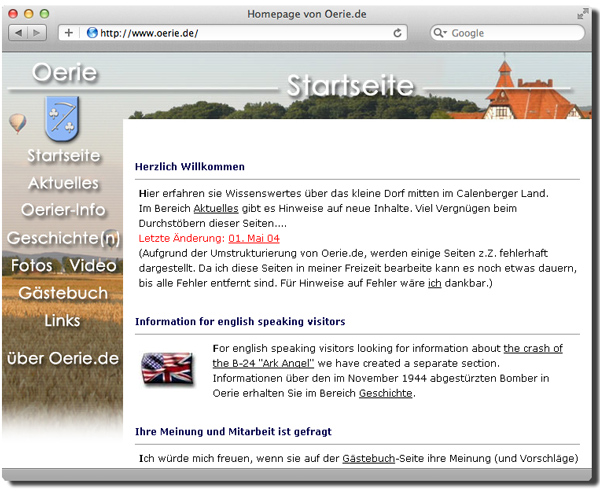Open Gästebuch in the sidebar menu
600x493 pixels.
pos(63,293)
